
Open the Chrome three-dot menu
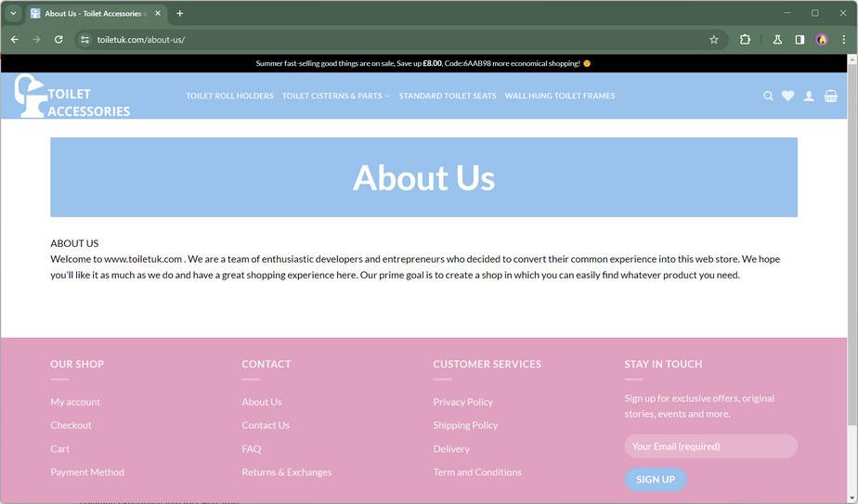843,39
